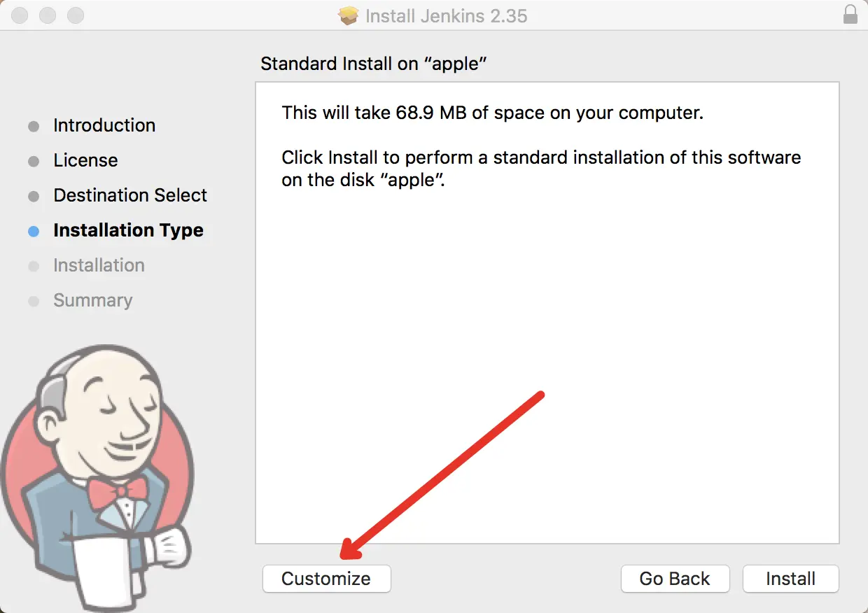Click the dimmed Summary bullet dot
The height and width of the screenshot is (613, 868).
point(34,301)
